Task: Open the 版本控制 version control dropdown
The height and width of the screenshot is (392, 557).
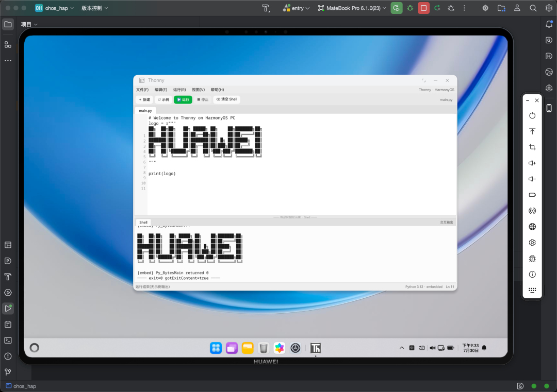Action: coord(94,8)
